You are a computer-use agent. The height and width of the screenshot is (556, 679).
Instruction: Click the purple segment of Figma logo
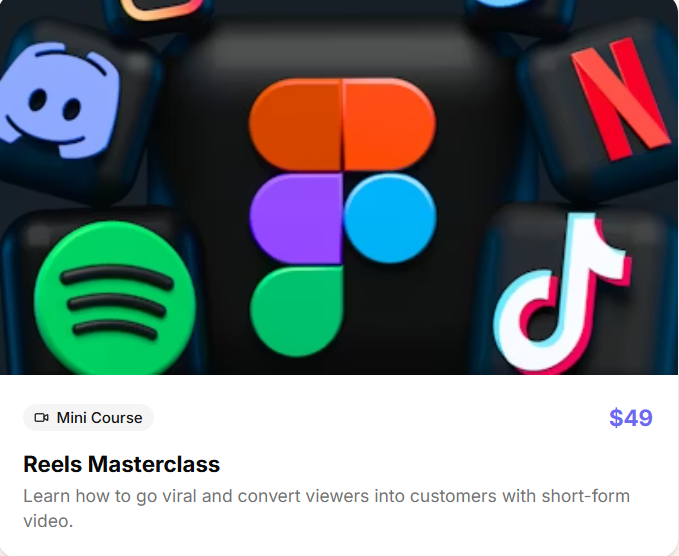coord(296,218)
